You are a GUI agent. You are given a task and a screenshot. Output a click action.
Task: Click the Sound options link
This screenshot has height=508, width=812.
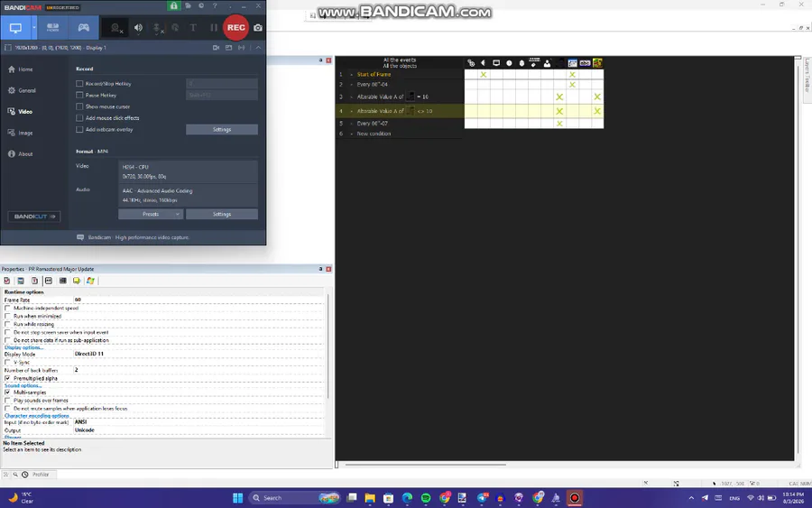tap(23, 386)
